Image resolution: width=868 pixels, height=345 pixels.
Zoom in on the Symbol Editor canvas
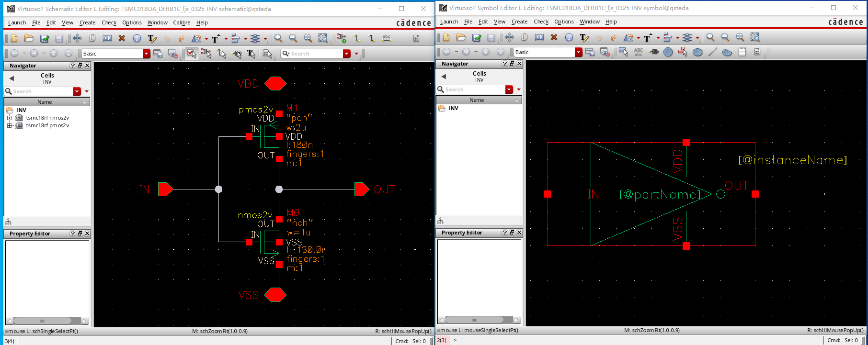coord(710,37)
